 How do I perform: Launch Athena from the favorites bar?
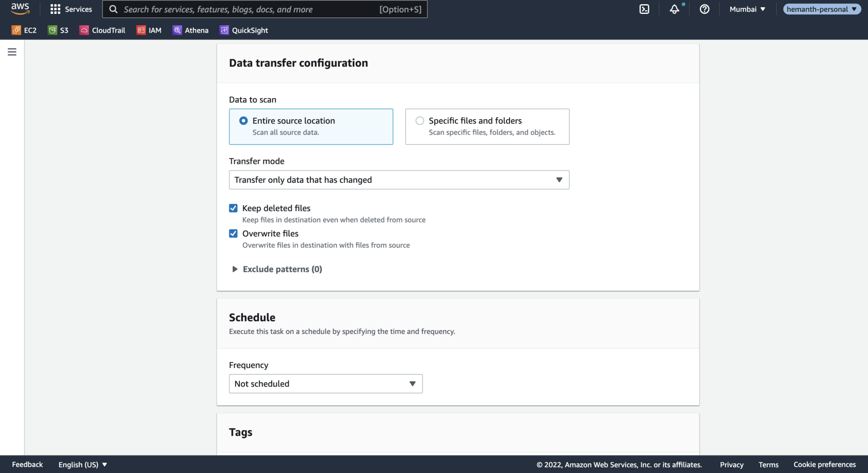coord(190,30)
